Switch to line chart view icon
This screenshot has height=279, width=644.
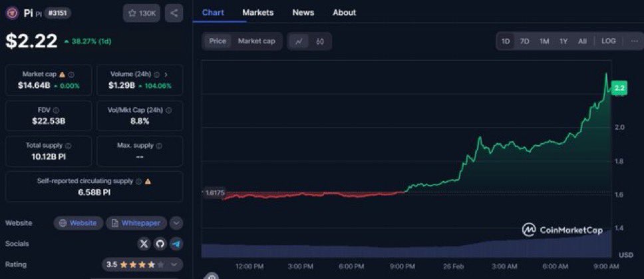coord(299,41)
